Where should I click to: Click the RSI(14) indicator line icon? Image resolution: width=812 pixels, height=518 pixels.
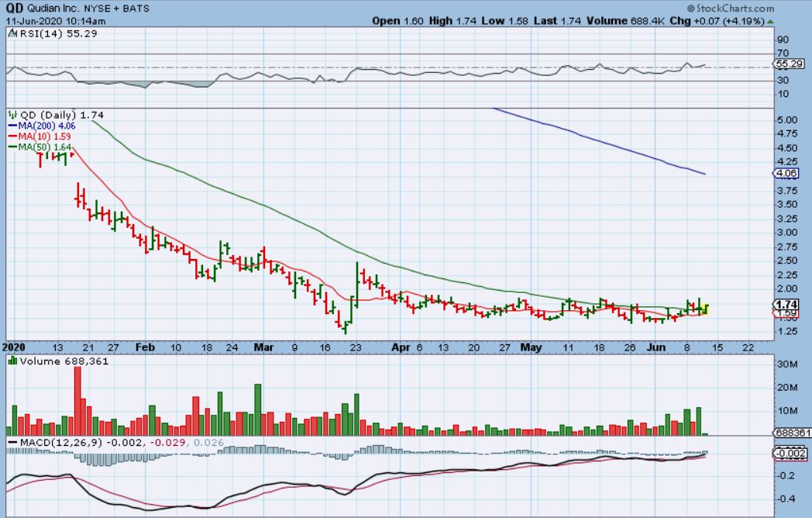tap(12, 36)
